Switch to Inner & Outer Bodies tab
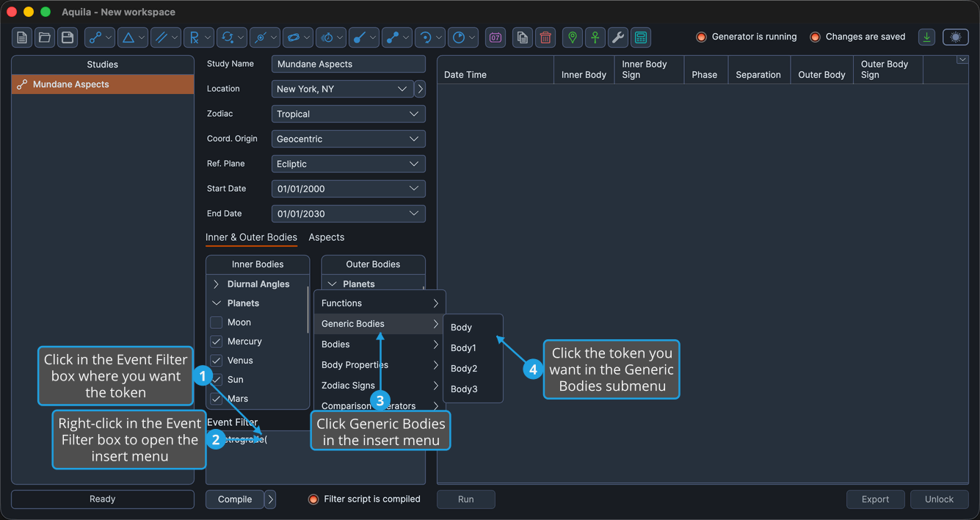 (251, 237)
